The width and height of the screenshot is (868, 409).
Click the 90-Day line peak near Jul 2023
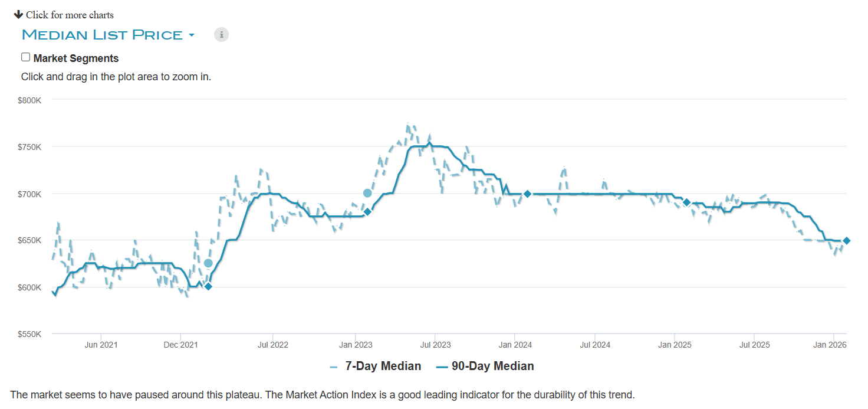tap(429, 143)
